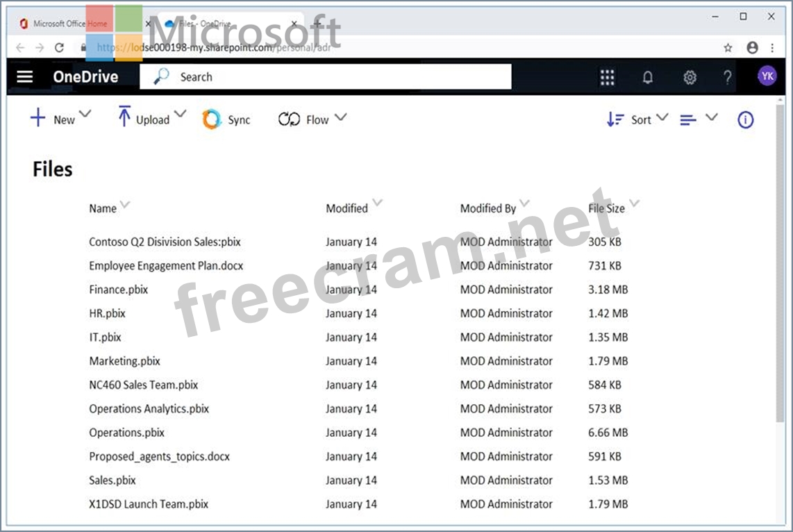This screenshot has height=532, width=793.
Task: Click January 14 in Sales.pbix row
Action: click(x=351, y=480)
